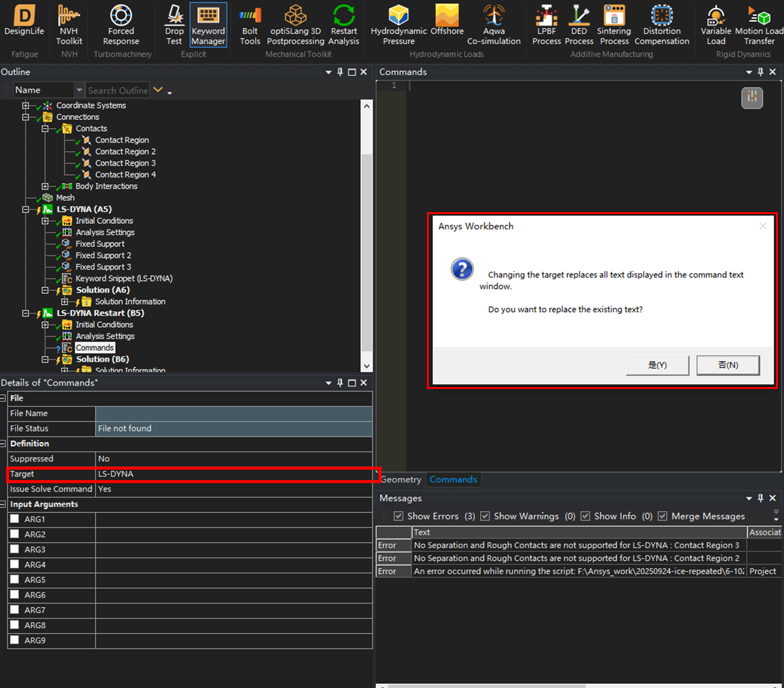Switch to the Geometry tab

tap(401, 479)
